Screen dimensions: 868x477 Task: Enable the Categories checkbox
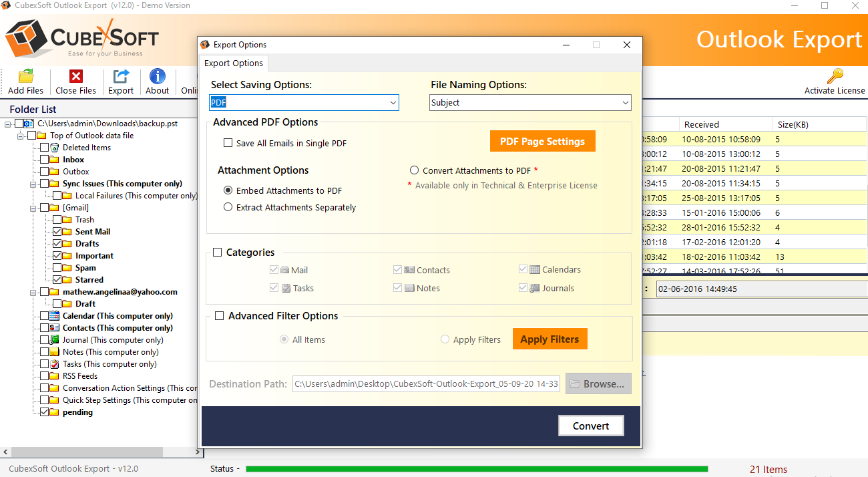[x=218, y=253]
